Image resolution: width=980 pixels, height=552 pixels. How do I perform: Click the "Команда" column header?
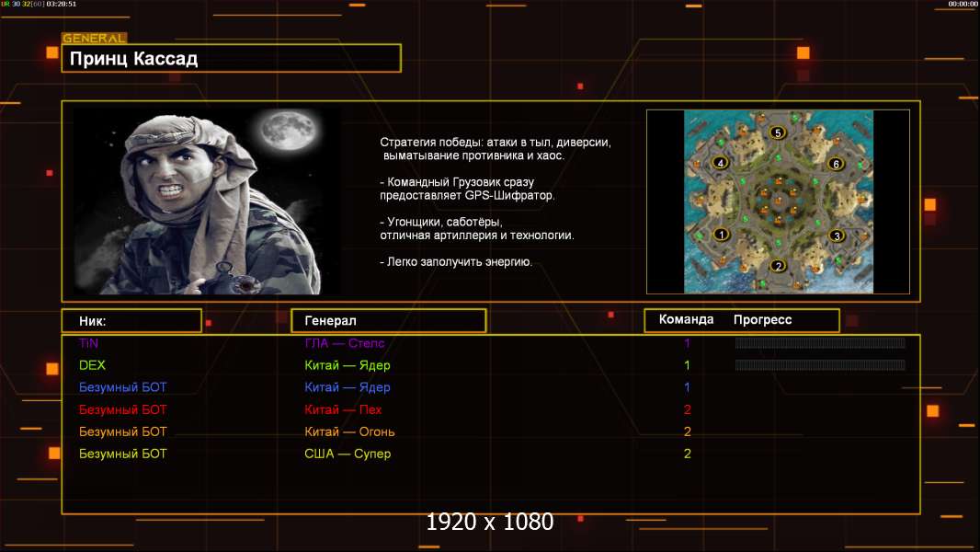point(686,319)
